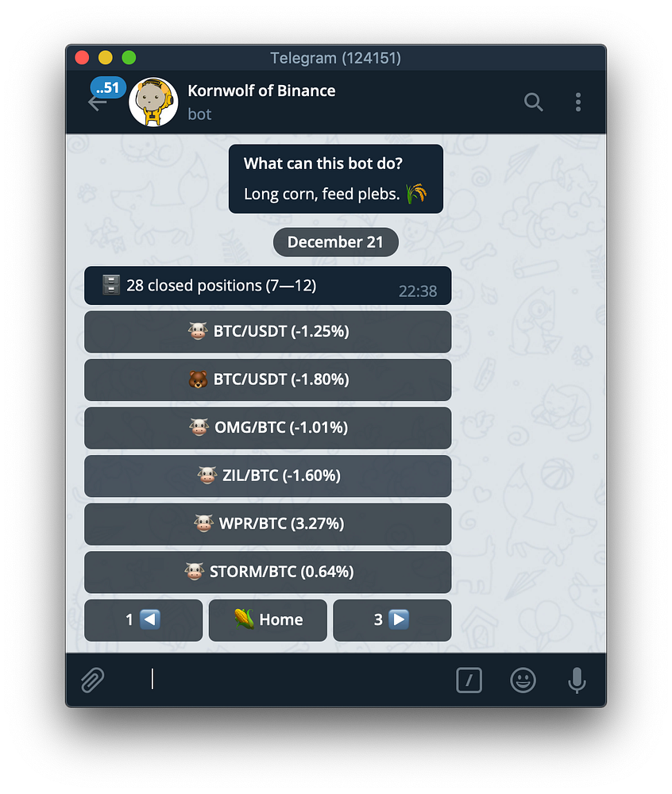Viewport: 672px width, 794px height.
Task: Select the BTC/USDT (-1.25%) position button
Action: 268,332
